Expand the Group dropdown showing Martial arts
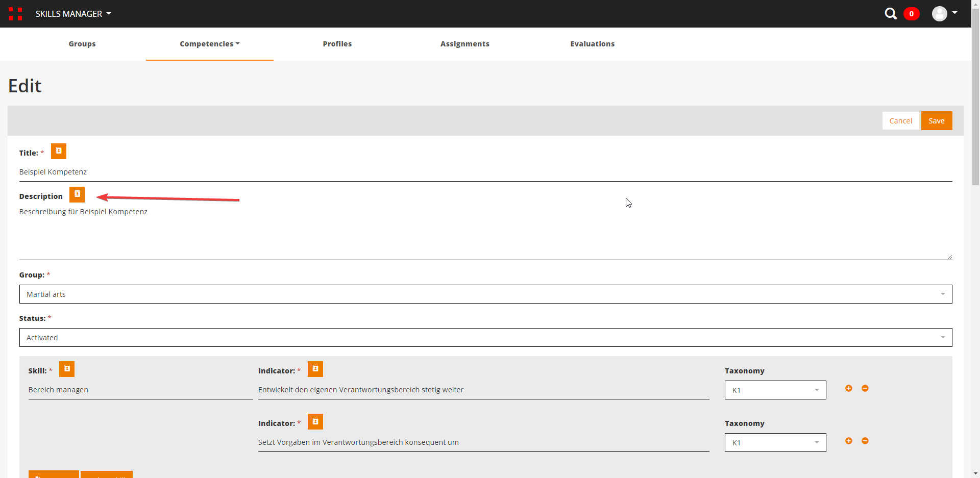 click(485, 294)
